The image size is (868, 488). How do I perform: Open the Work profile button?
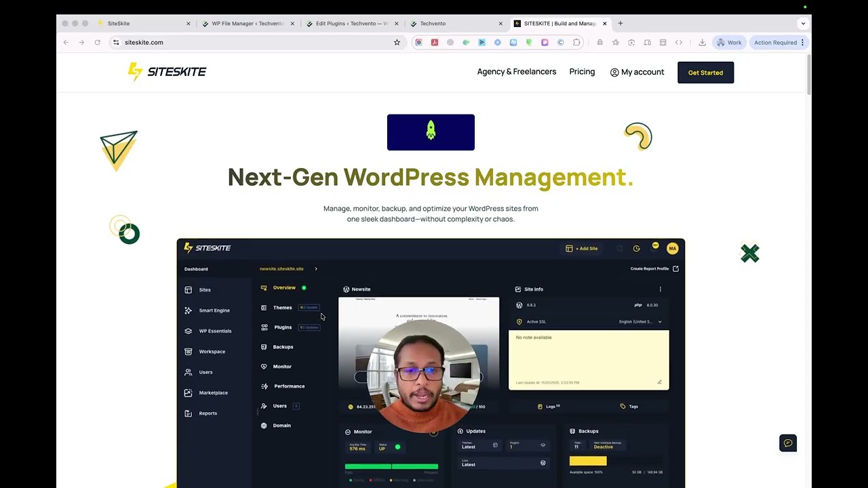729,43
